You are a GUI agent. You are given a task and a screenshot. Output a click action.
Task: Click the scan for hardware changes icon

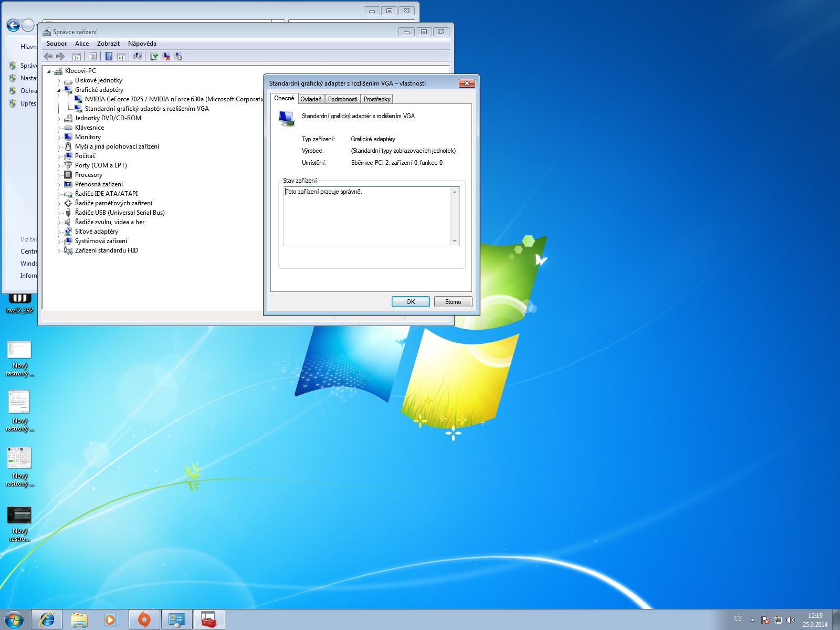click(x=138, y=56)
